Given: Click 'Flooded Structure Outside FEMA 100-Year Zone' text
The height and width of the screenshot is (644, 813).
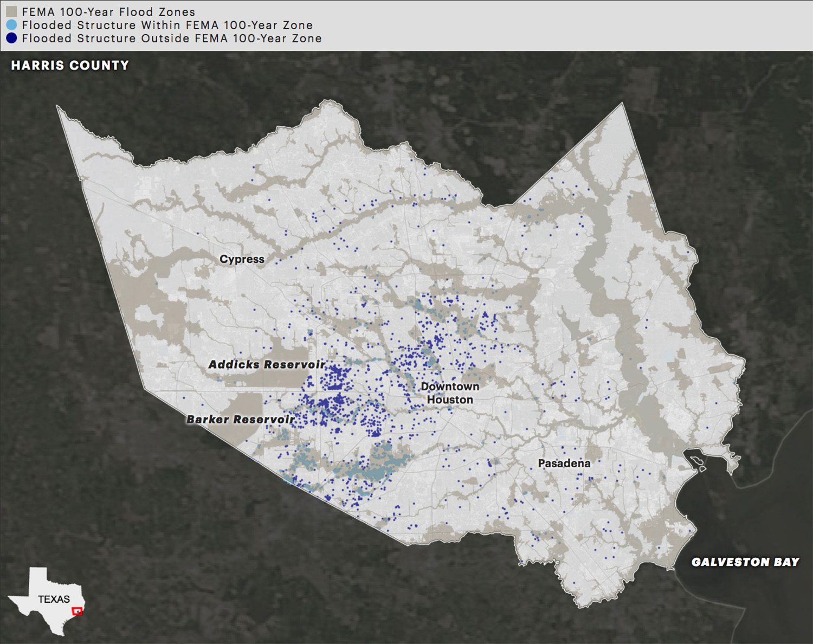Looking at the screenshot, I should click(x=172, y=38).
